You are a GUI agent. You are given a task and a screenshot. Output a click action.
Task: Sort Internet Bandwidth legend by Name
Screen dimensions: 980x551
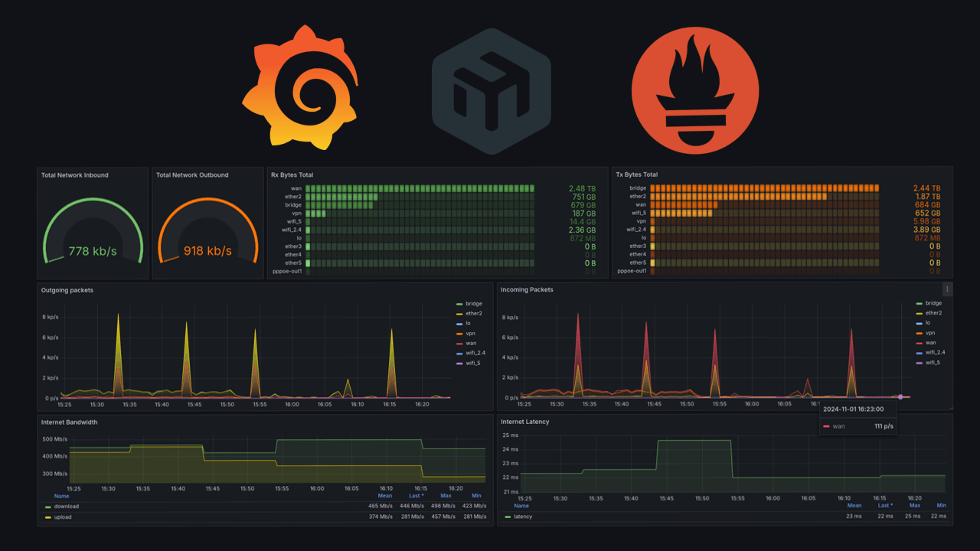[61, 496]
